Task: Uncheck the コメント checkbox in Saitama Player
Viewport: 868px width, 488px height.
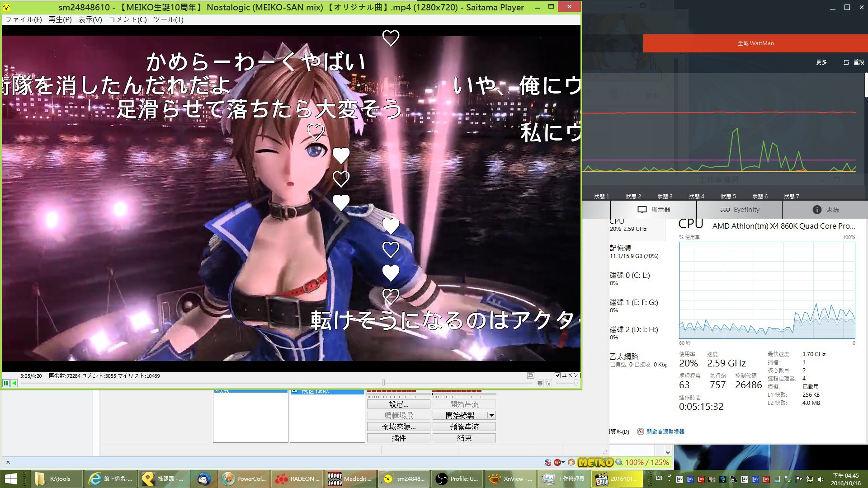Action: click(x=558, y=375)
